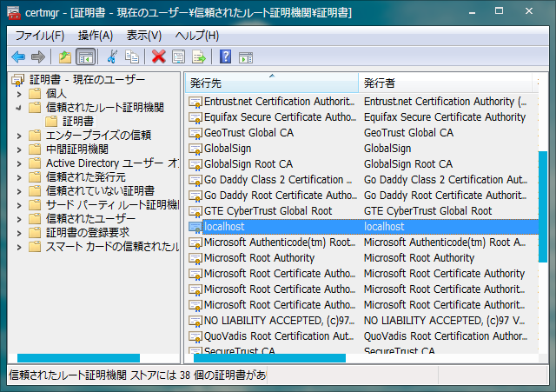556x392 pixels.
Task: Open the ファイル(F) menu
Action: click(39, 36)
